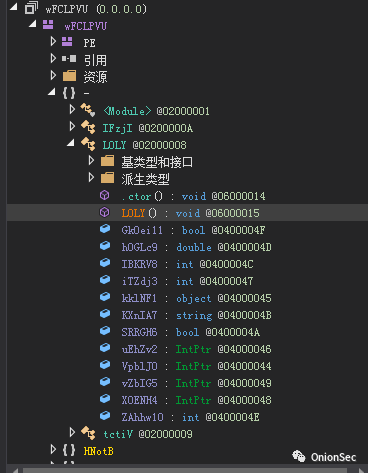Click the field icon beside iTZdj3
Viewport: 368px width, 473px height.
[105, 280]
